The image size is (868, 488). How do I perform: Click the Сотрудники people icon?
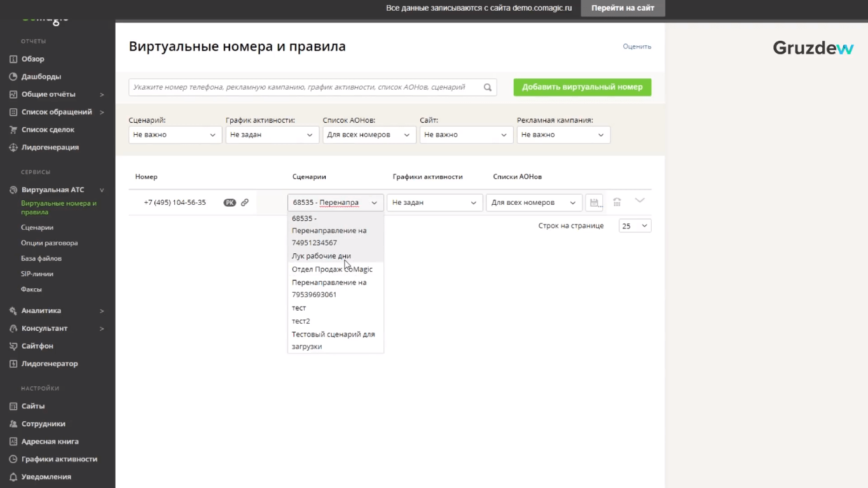13,424
